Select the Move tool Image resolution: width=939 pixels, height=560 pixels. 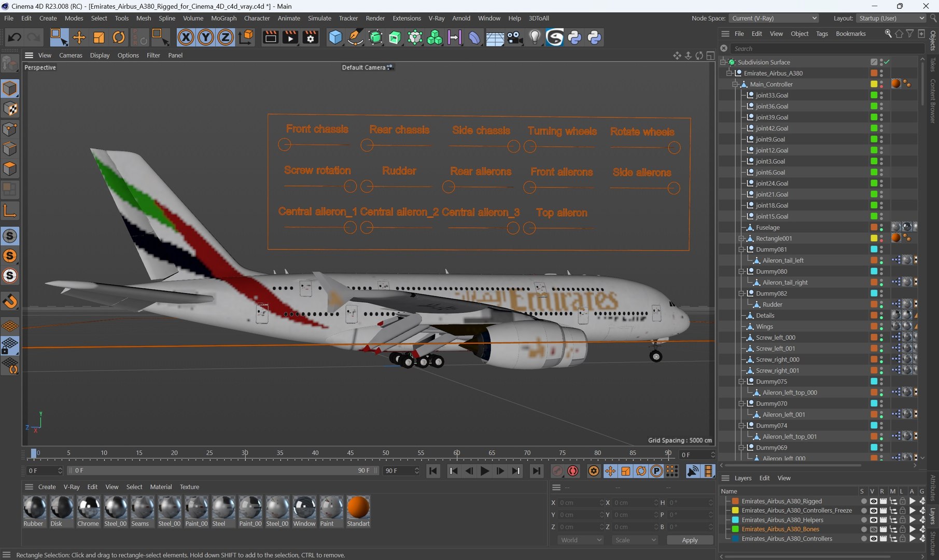click(x=79, y=37)
